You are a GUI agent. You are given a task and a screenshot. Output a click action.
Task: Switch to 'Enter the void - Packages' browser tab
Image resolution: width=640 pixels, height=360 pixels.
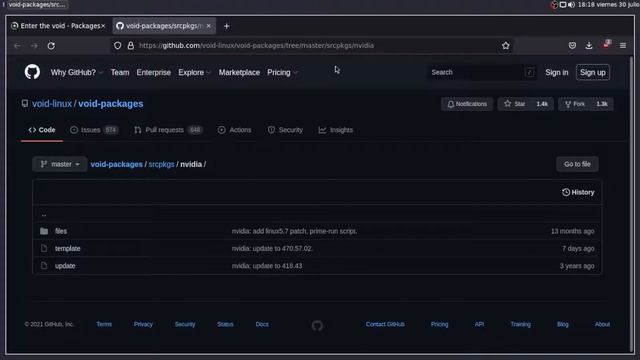(57, 26)
